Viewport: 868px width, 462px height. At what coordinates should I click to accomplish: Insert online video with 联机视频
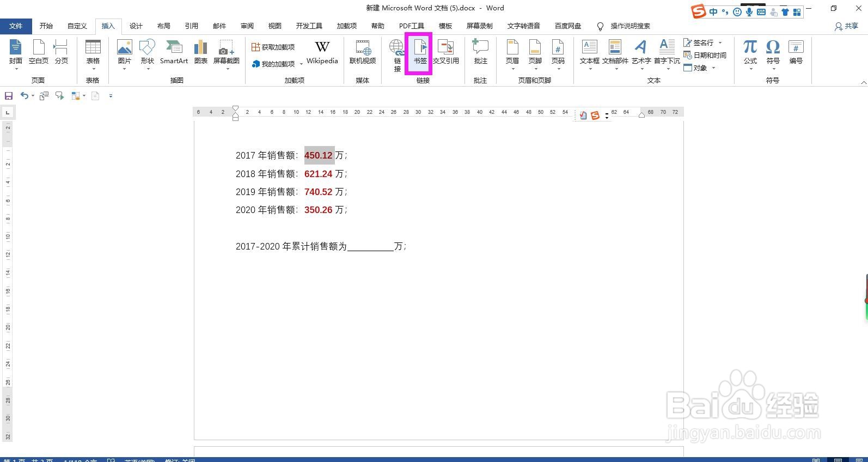tap(363, 53)
